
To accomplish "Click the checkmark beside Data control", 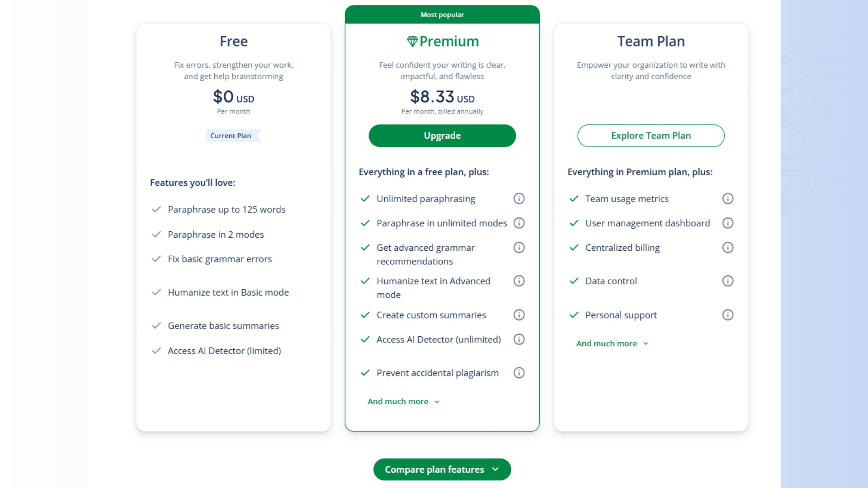I will tap(574, 281).
